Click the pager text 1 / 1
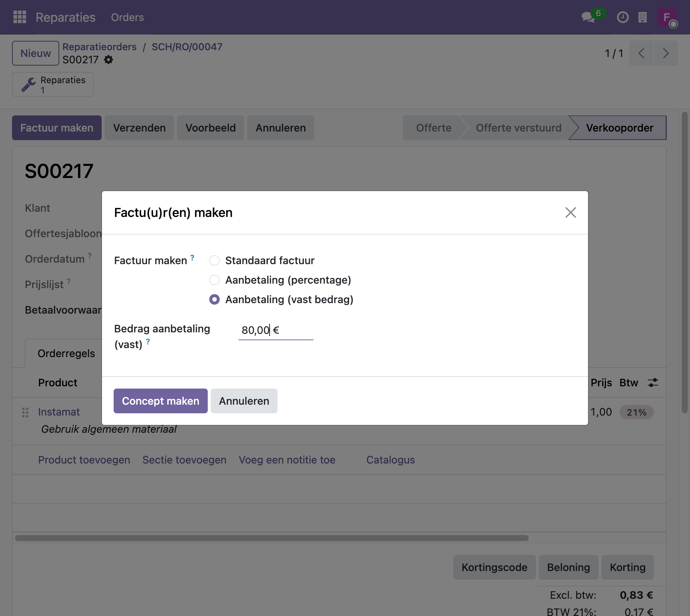The width and height of the screenshot is (690, 616). [x=614, y=53]
